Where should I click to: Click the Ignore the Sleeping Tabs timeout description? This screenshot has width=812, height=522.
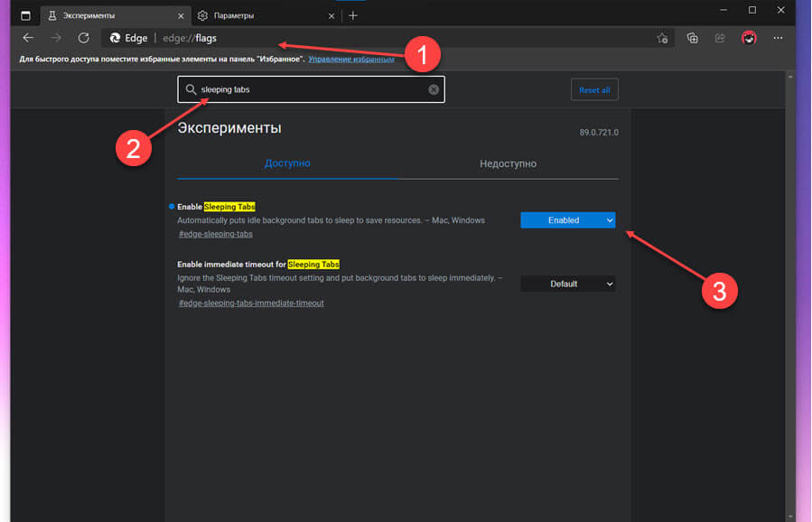tap(340, 284)
